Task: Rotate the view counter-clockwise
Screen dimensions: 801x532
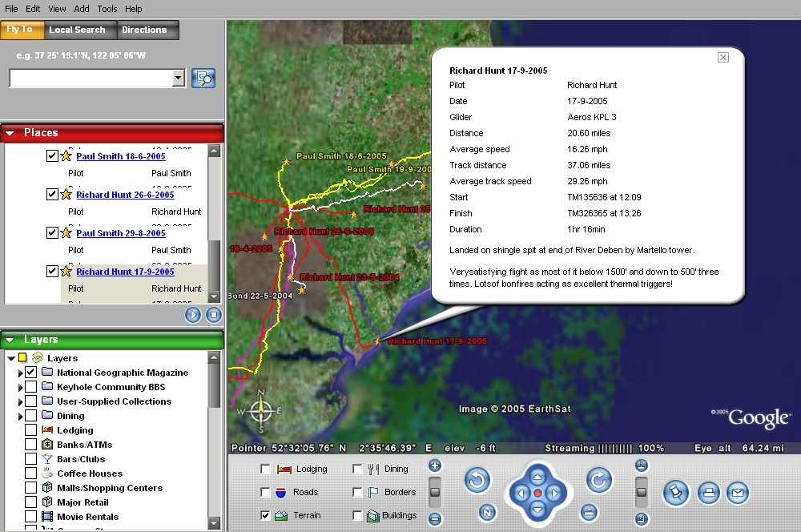Action: tap(477, 481)
